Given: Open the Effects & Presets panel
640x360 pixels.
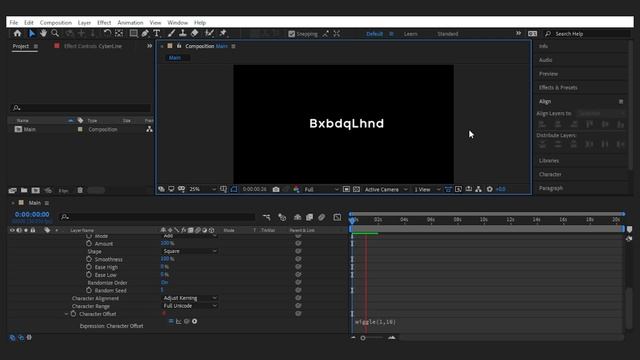Looking at the screenshot, I should coord(558,87).
